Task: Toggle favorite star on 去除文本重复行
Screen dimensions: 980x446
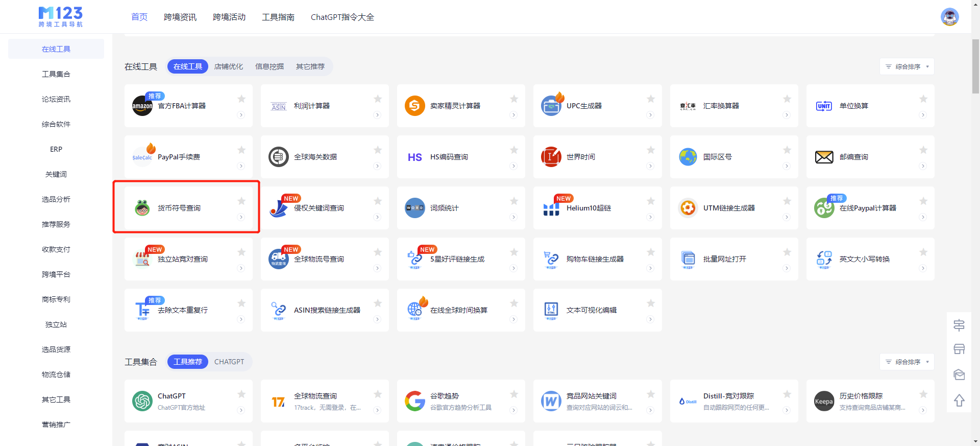Action: coord(241,303)
